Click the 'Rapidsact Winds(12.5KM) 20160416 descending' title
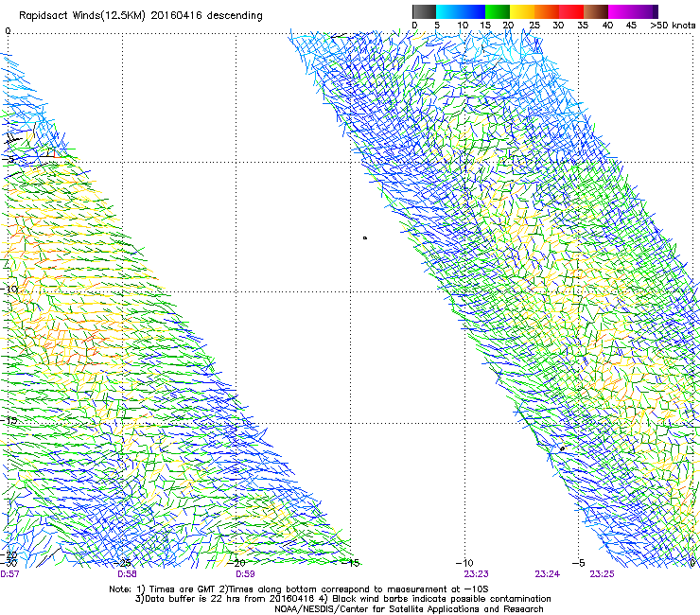 [141, 16]
